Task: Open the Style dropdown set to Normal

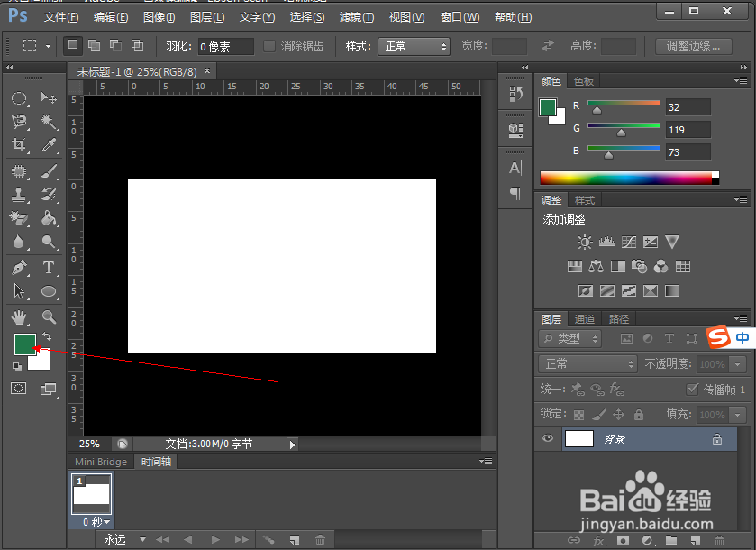Action: (414, 46)
